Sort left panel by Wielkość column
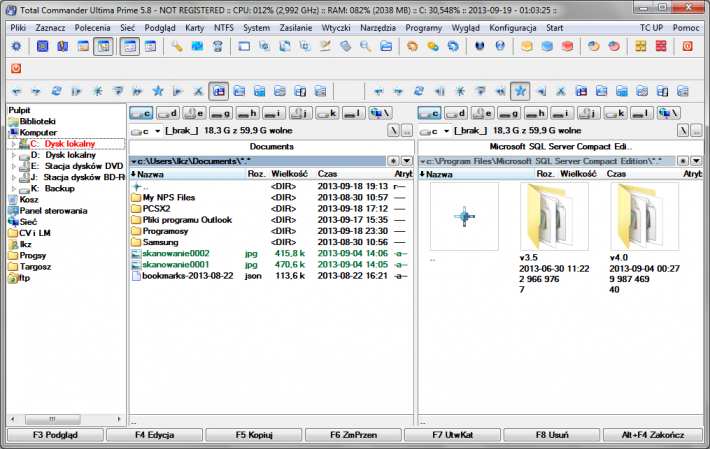 click(292, 174)
